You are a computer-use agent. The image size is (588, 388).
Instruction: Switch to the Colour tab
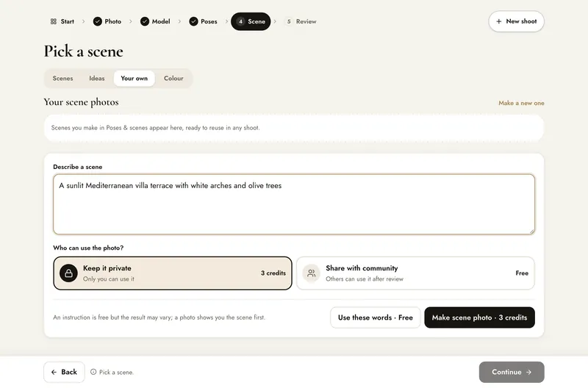click(173, 79)
